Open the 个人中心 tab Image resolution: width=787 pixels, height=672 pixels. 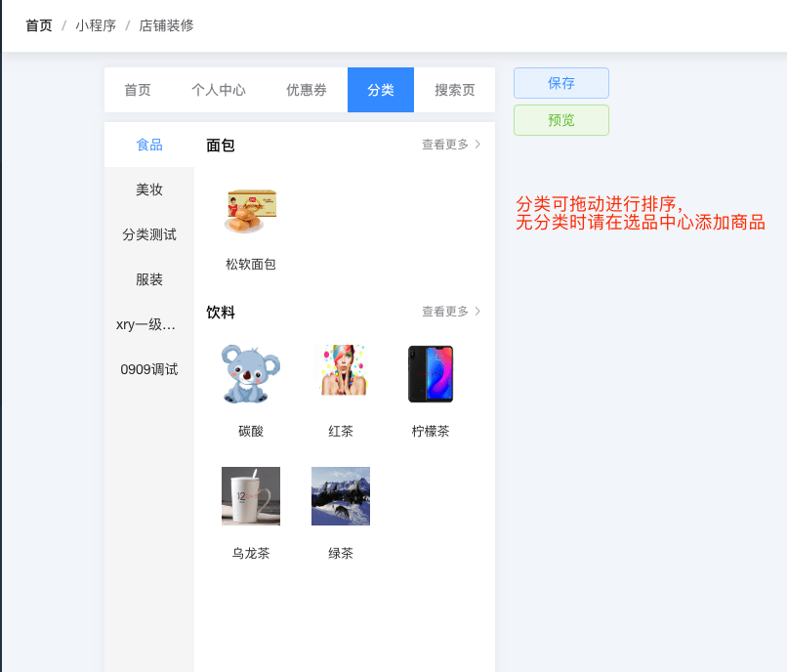[219, 90]
